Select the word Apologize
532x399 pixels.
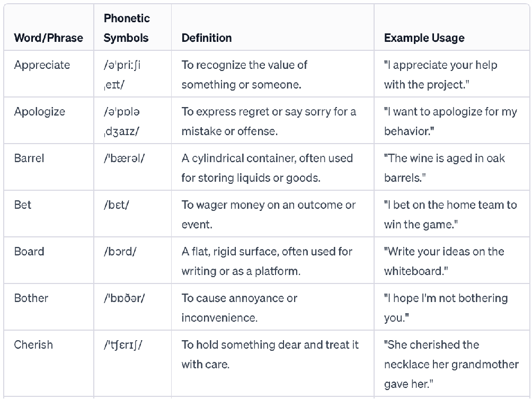tap(40, 112)
